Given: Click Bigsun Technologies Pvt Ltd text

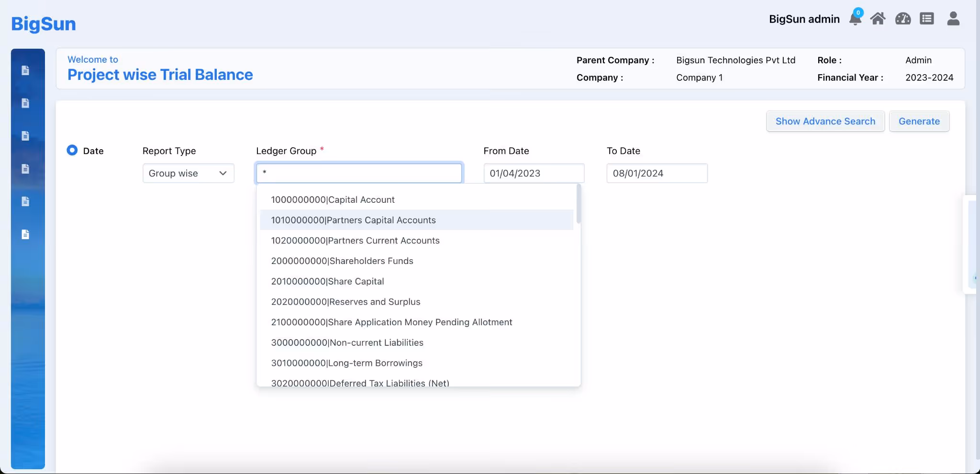Looking at the screenshot, I should (735, 60).
